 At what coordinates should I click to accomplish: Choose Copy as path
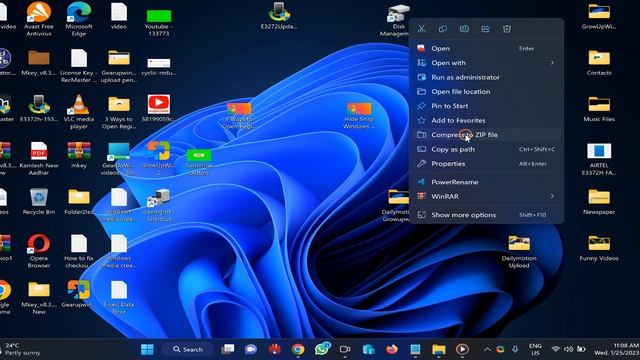point(486,149)
